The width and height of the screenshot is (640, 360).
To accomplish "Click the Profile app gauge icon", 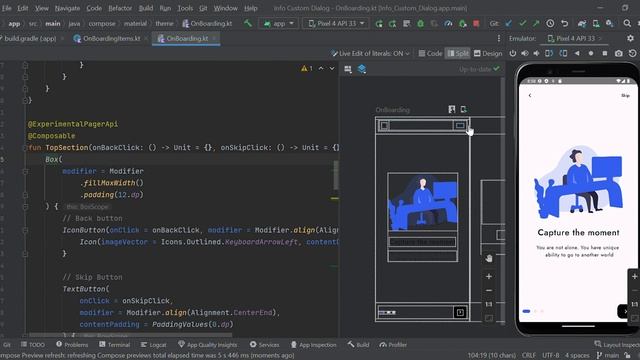I will coord(448,24).
